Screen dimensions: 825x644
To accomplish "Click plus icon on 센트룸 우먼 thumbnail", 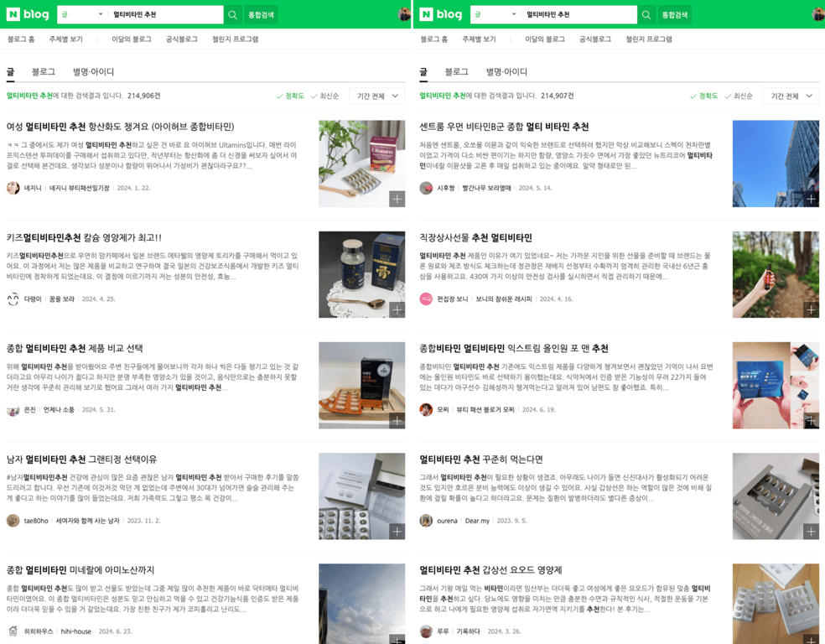I will 812,199.
